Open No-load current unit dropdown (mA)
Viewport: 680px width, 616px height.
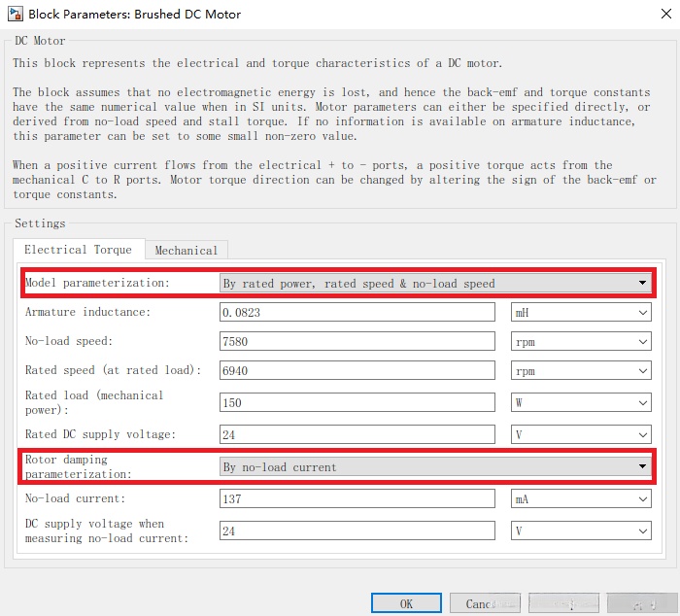pos(581,498)
